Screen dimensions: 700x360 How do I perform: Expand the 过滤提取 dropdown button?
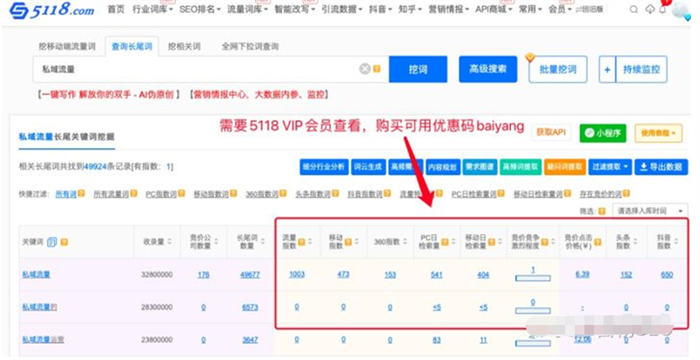click(x=610, y=167)
